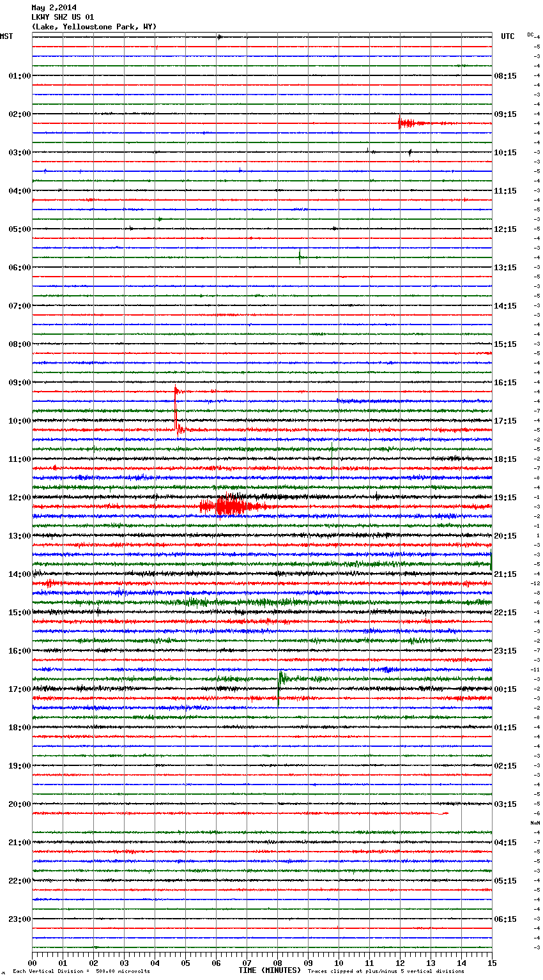Click the 09:15 UTC time label
This screenshot has width=543, height=980.
click(x=505, y=114)
